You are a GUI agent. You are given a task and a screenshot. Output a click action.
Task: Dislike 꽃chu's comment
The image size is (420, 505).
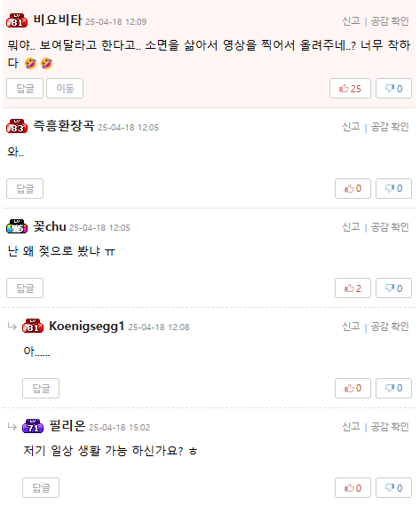coord(393,288)
